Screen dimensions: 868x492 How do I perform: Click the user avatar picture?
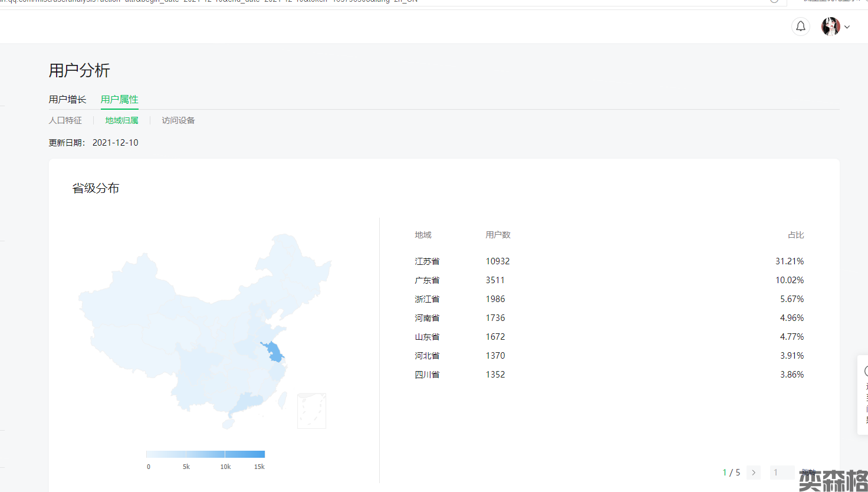(x=830, y=27)
